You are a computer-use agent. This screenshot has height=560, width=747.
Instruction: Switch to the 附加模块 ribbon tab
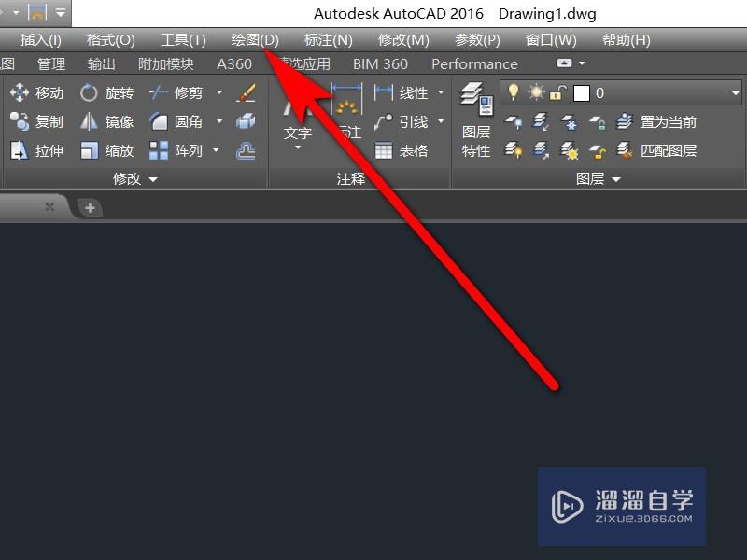point(166,63)
